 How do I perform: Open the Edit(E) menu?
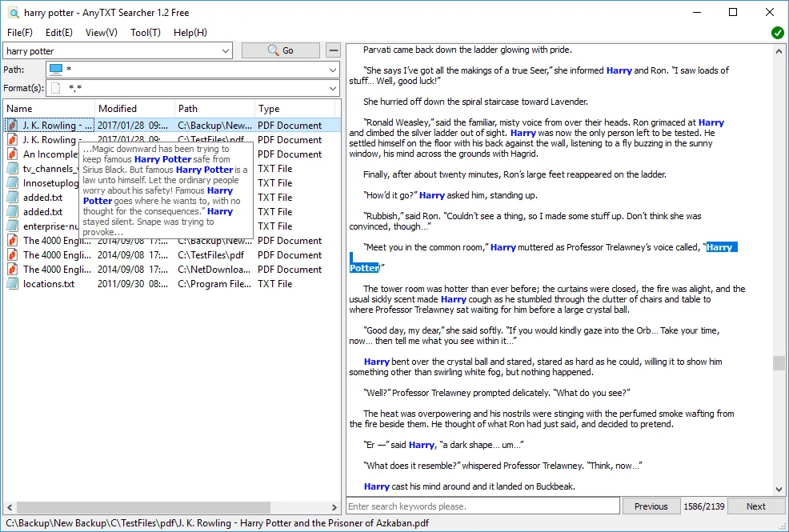[59, 33]
